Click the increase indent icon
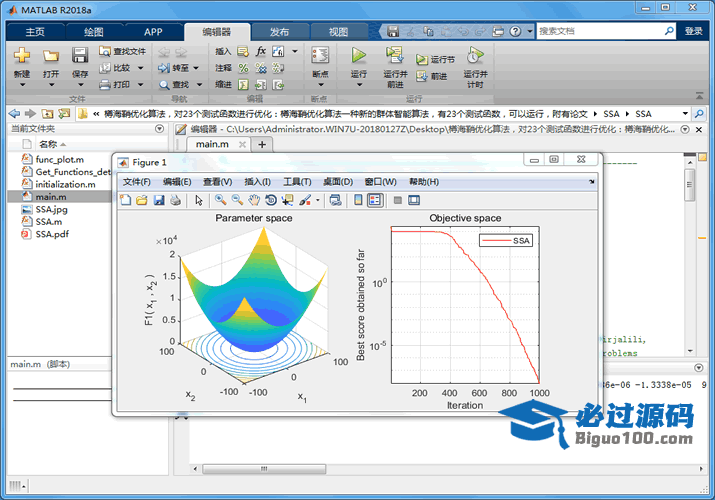715x500 pixels. (x=261, y=85)
